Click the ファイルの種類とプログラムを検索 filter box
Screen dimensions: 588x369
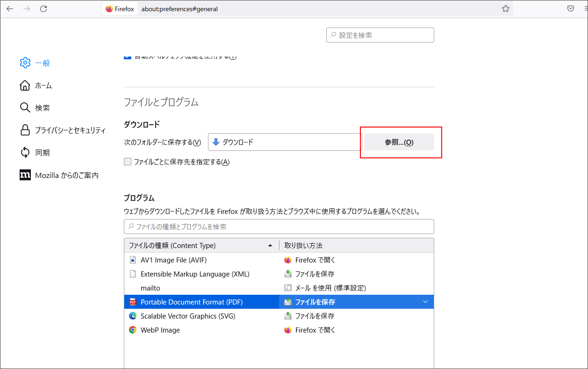click(x=279, y=226)
